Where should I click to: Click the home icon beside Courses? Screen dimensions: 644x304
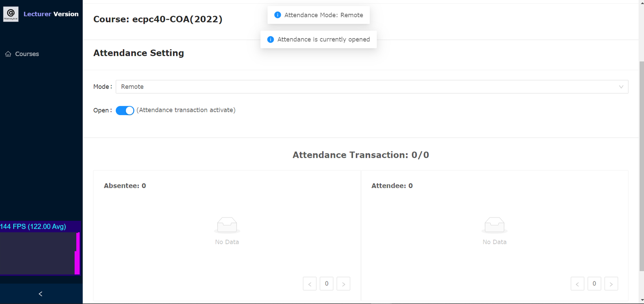[x=8, y=54]
